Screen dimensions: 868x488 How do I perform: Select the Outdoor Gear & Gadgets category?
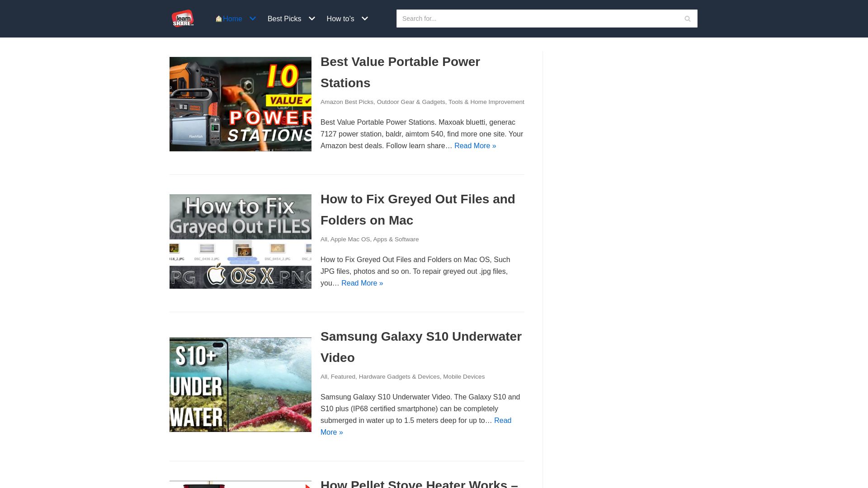pyautogui.click(x=410, y=102)
